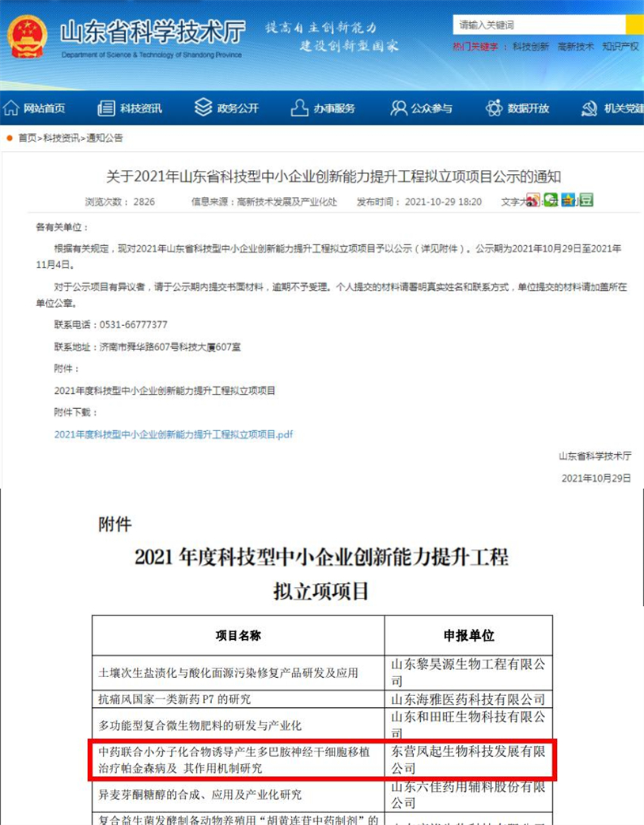
Task: Download the 2021年度…拟立项项目.pdf attachment
Action: click(173, 434)
